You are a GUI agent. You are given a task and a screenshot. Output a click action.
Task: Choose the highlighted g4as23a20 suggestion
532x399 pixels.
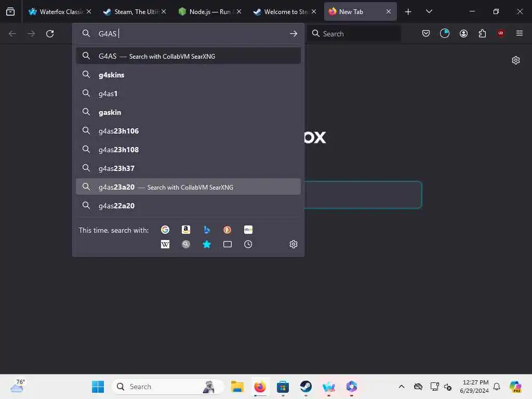pos(188,187)
